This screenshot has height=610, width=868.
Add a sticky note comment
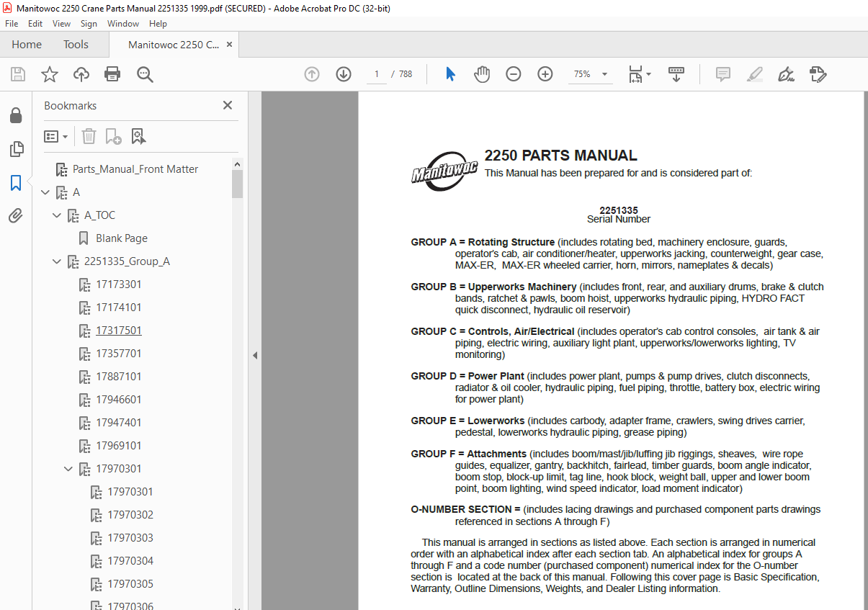pyautogui.click(x=723, y=74)
